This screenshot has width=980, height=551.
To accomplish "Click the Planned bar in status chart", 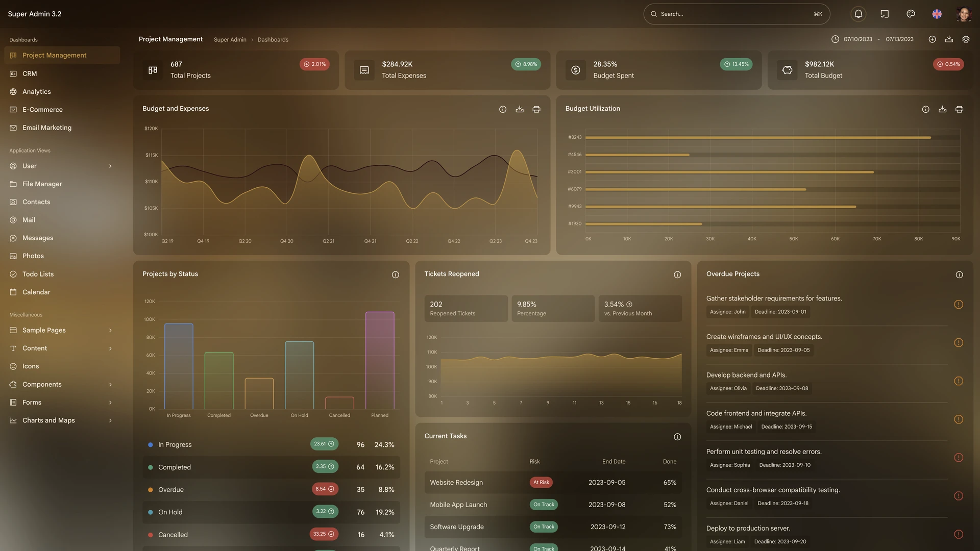I will [x=380, y=360].
